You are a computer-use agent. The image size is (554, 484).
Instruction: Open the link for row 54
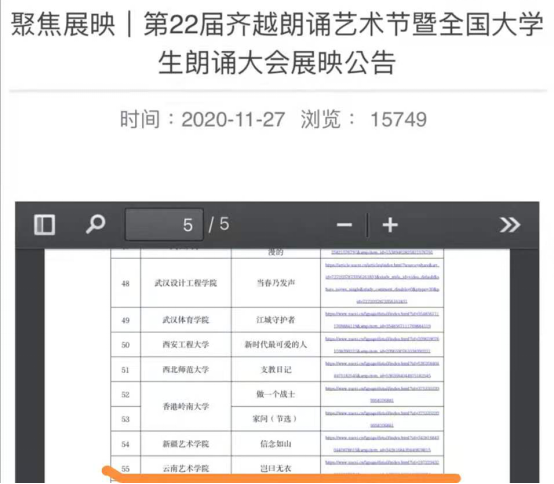point(382,444)
